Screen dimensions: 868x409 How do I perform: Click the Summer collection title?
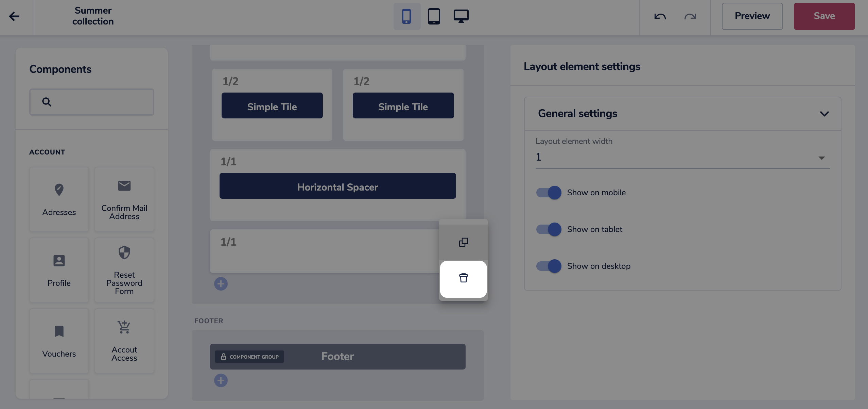tap(93, 16)
